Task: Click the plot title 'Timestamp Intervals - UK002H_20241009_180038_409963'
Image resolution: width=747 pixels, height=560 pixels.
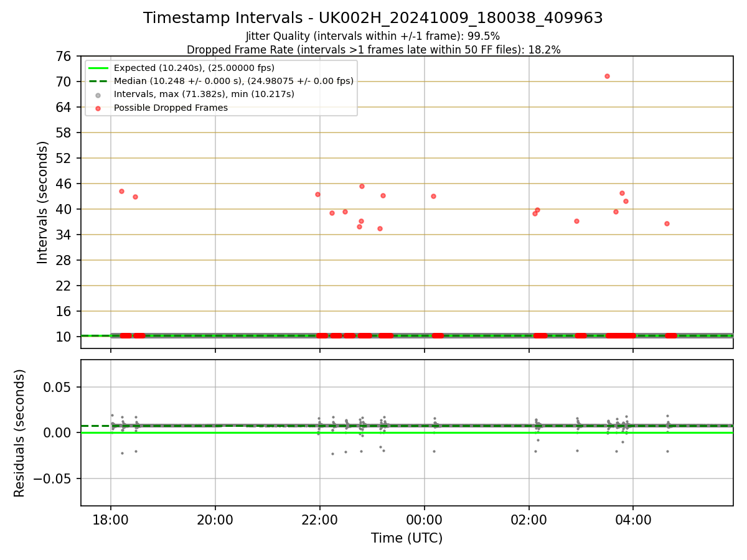Action: click(x=373, y=18)
